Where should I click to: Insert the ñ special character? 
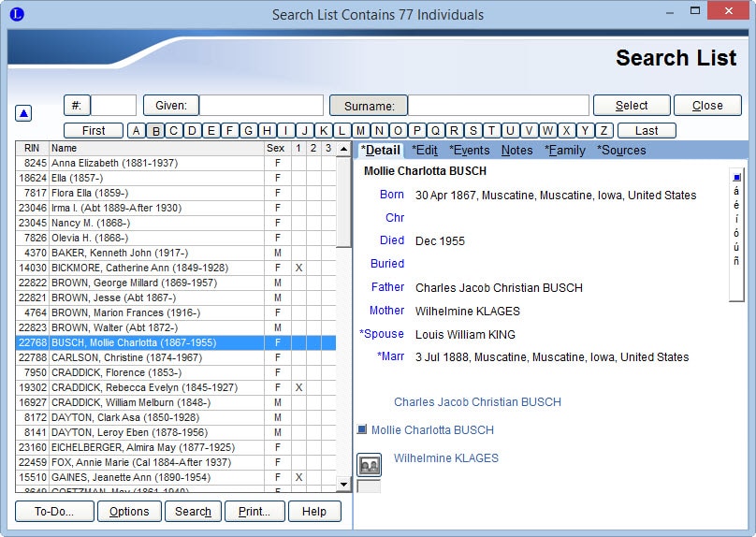tap(736, 261)
